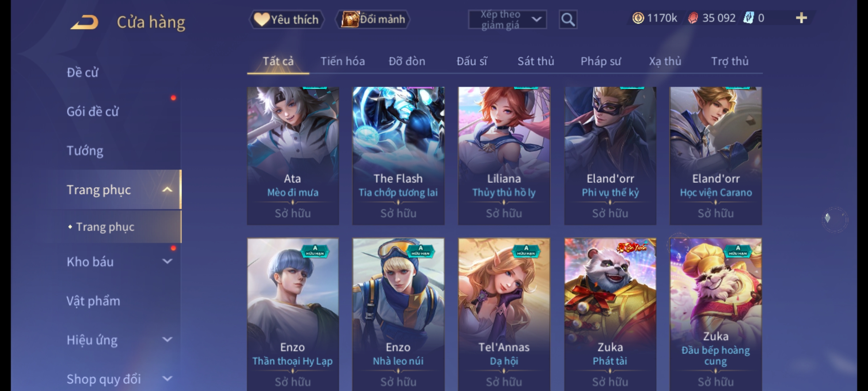Viewport: 868px width, 391px height.
Task: Open Gói đề cử in sidebar
Action: (93, 112)
